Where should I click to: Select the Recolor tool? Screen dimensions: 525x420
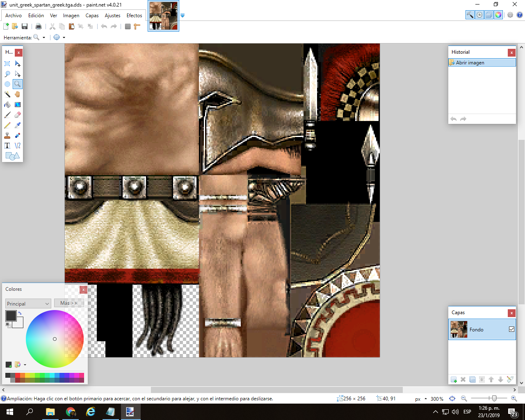click(18, 135)
